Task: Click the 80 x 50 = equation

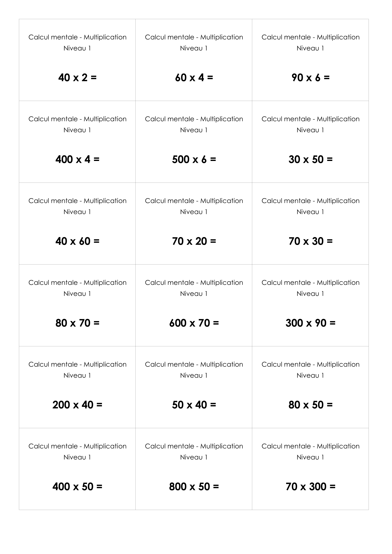Action: 310,405
